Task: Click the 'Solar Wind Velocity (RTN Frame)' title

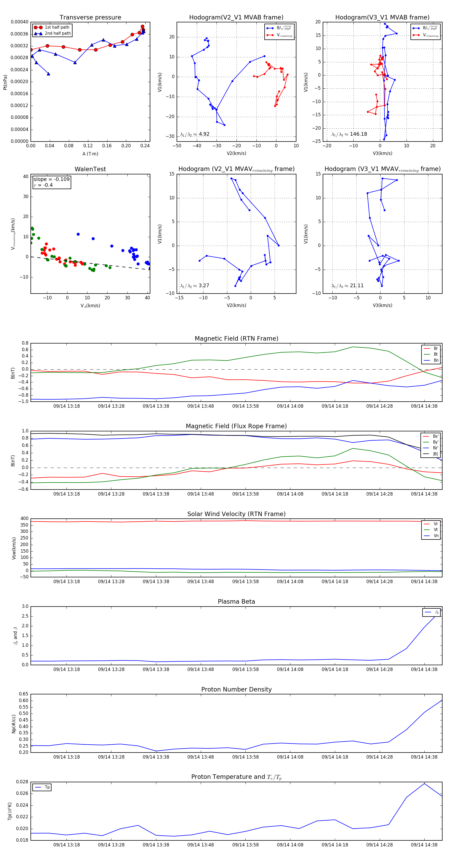Action: (x=236, y=514)
